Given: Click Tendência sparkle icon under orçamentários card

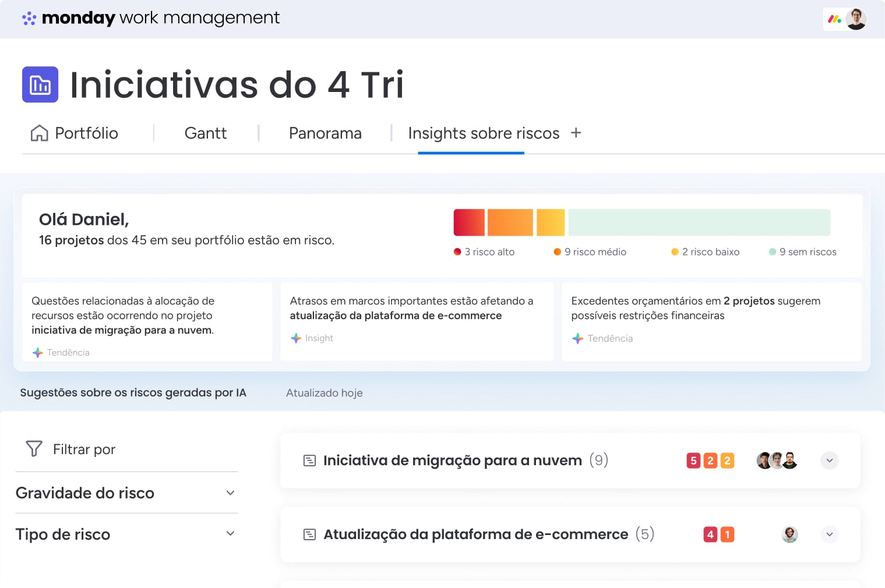Looking at the screenshot, I should point(577,338).
